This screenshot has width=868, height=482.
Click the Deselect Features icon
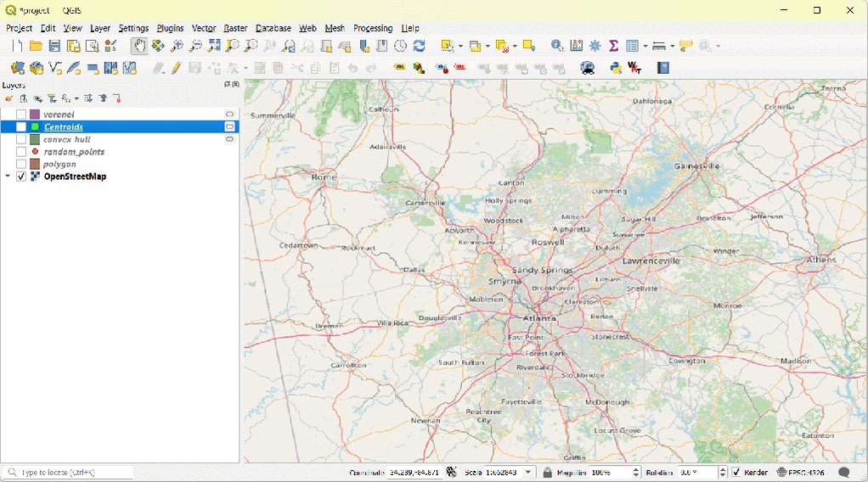502,47
